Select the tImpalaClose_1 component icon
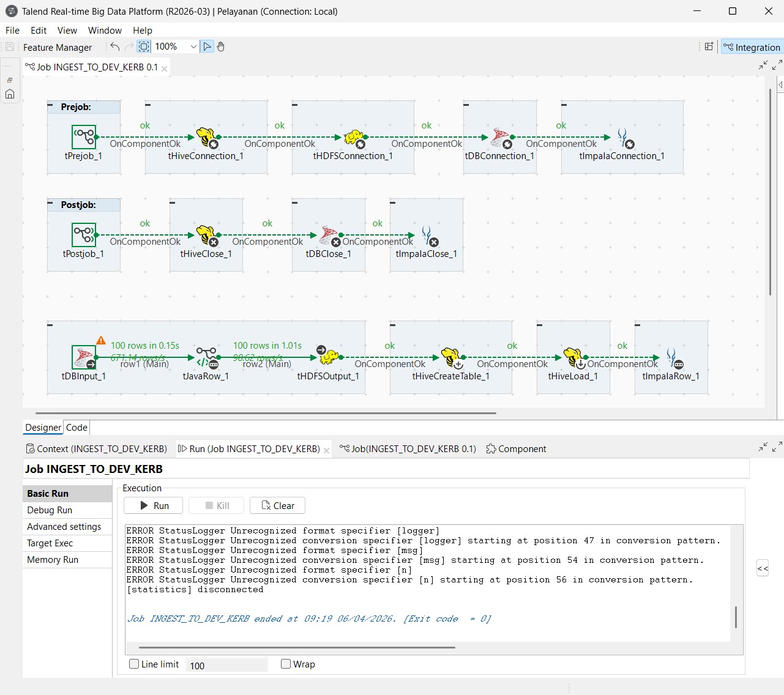The height and width of the screenshot is (695, 784). pyautogui.click(x=429, y=236)
